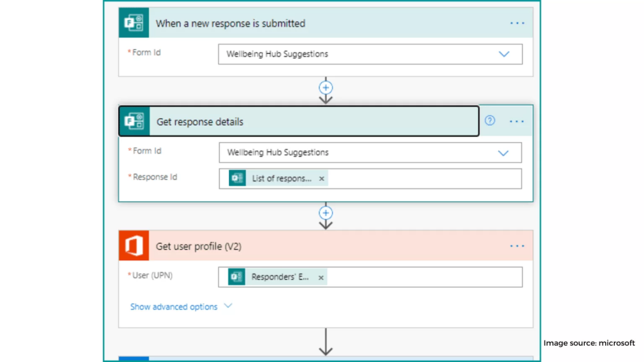This screenshot has width=644, height=362.
Task: Select the 'Responders' E...' dynamic token
Action: pos(277,277)
